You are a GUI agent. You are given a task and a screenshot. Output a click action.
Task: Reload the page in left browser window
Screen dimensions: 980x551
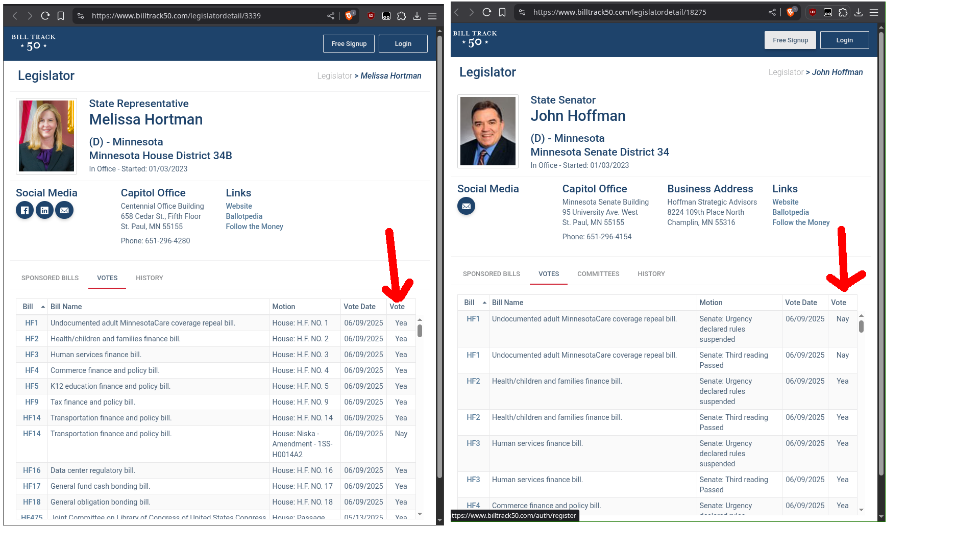pyautogui.click(x=45, y=16)
